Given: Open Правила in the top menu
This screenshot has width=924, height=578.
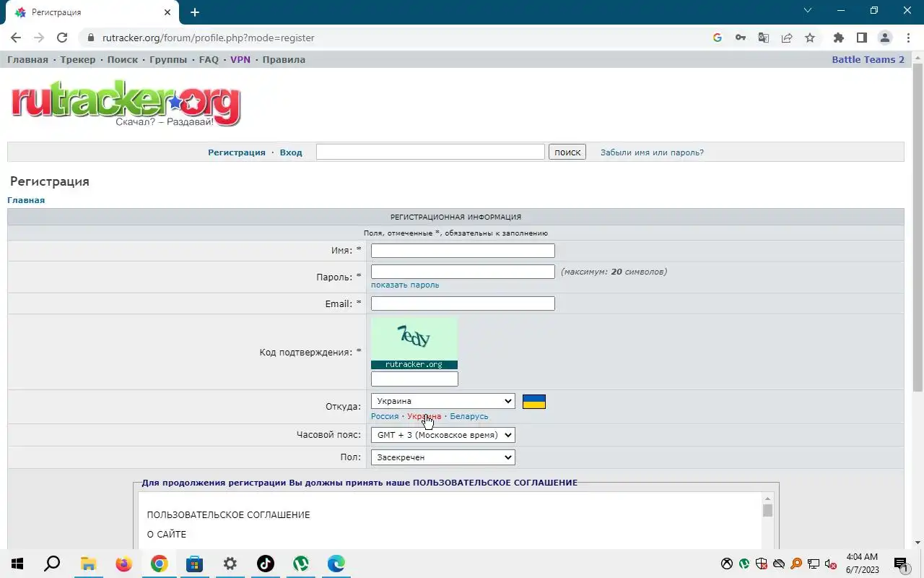Looking at the screenshot, I should [x=284, y=59].
